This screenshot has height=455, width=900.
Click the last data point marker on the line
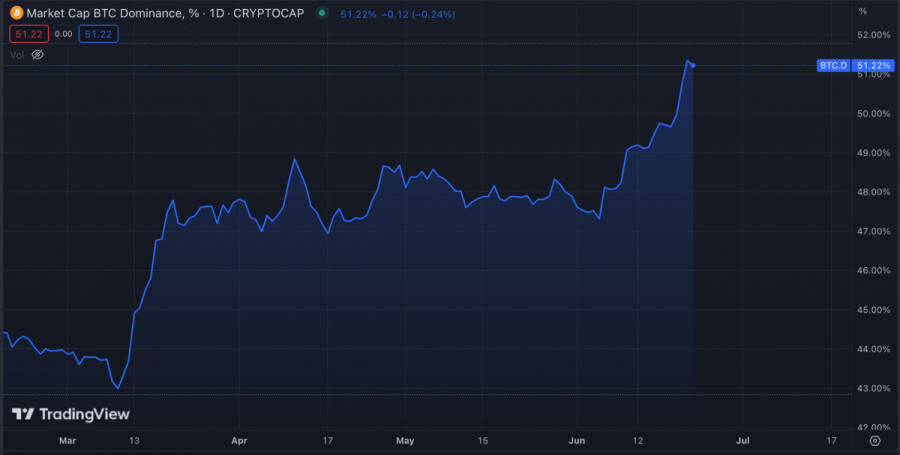click(693, 65)
